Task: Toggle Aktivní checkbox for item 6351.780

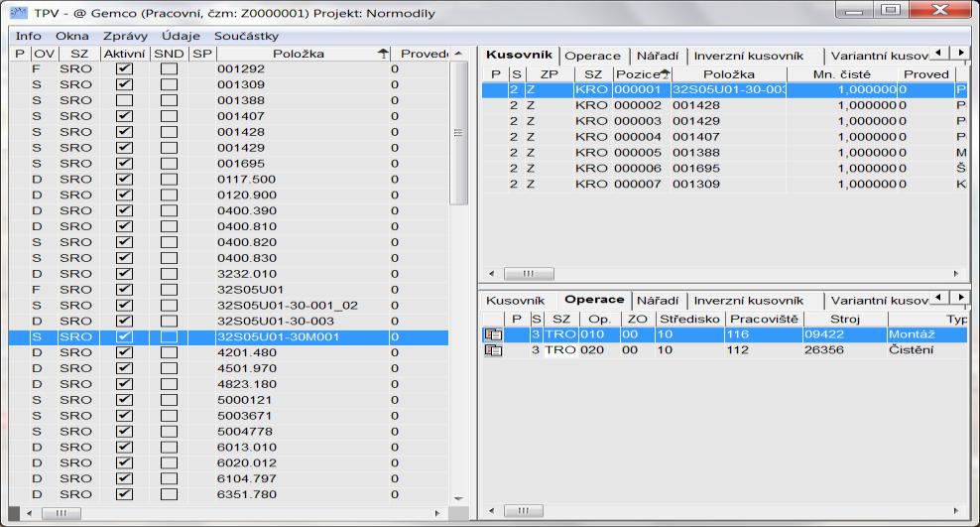Action: [x=124, y=494]
